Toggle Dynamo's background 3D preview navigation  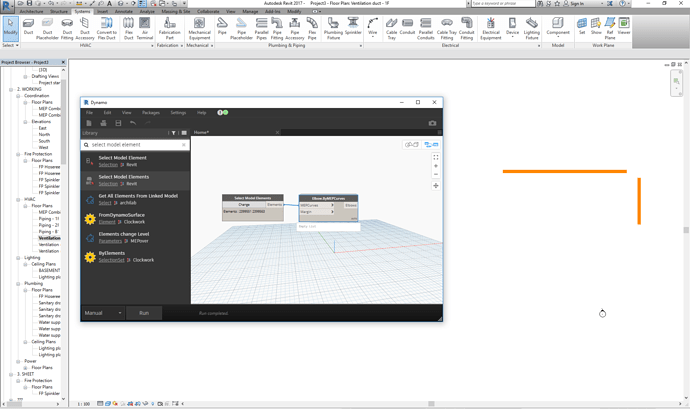tap(411, 144)
